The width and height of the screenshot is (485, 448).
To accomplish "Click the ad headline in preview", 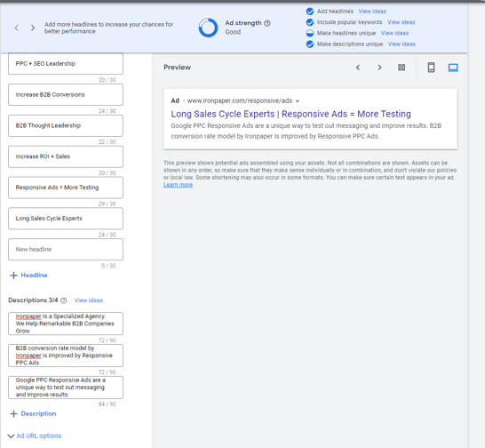I will point(290,114).
